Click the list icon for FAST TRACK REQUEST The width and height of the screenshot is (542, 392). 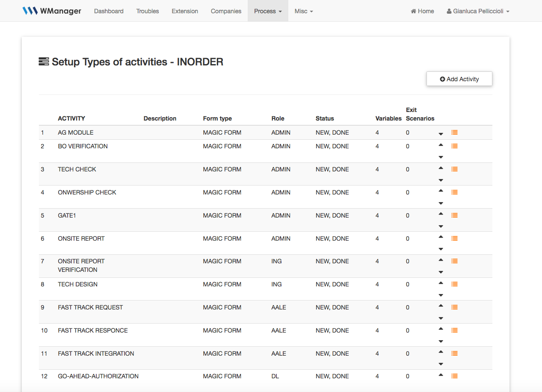pos(454,307)
